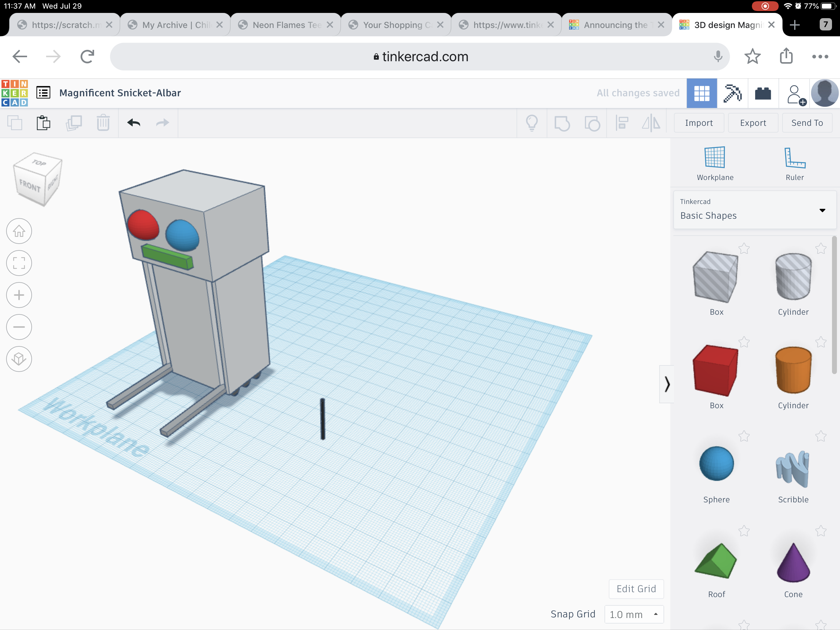Select the striped hole Cylinder shape

(x=793, y=277)
